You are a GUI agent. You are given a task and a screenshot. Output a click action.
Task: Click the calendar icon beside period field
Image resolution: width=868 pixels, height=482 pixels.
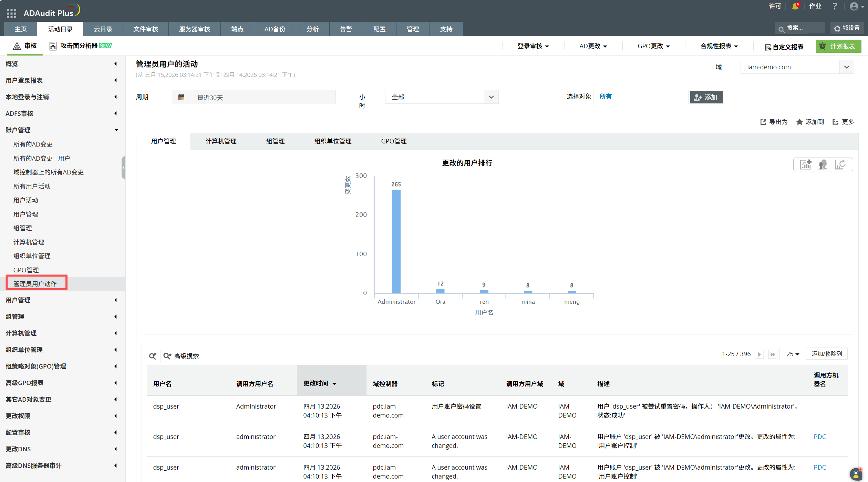click(x=181, y=97)
